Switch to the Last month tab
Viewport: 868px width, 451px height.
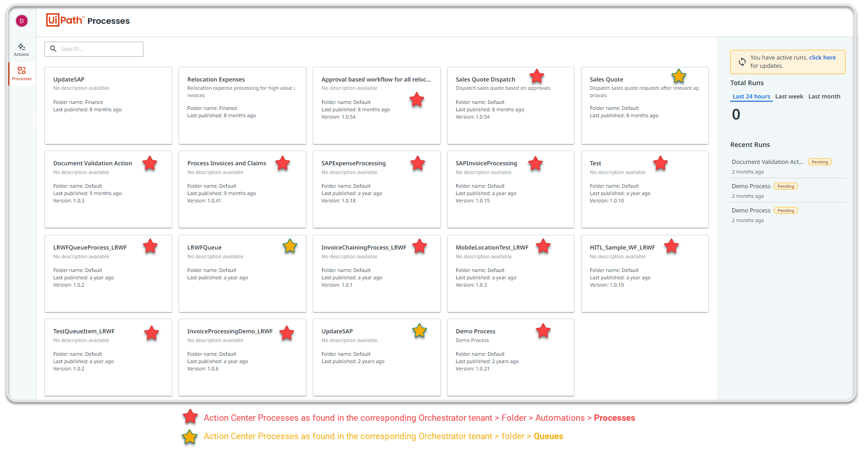[824, 97]
